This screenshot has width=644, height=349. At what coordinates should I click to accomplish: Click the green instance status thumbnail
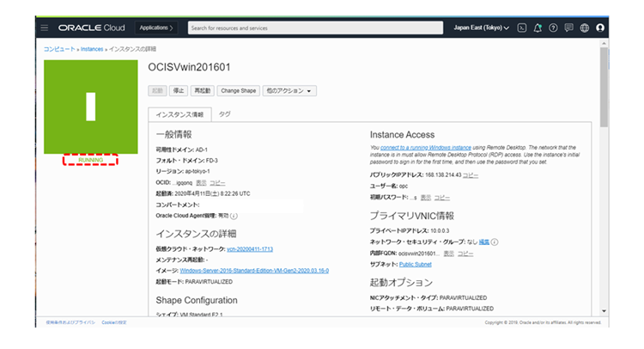pos(91,107)
